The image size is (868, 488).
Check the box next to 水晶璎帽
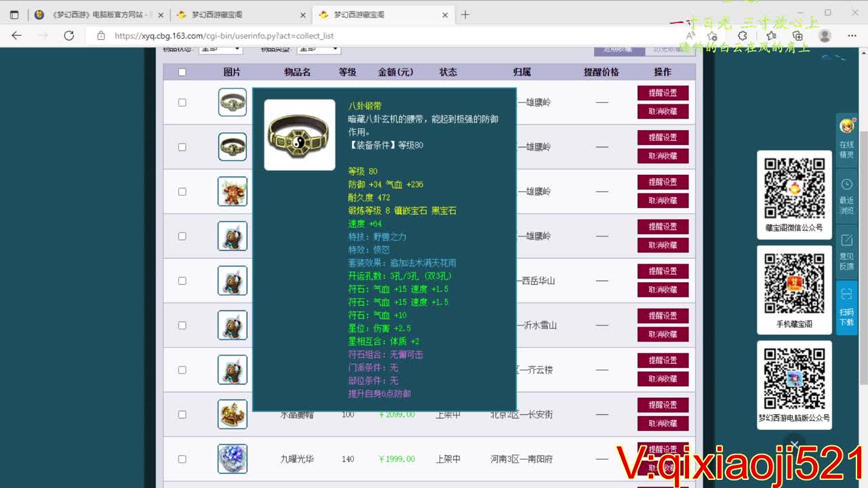(182, 414)
